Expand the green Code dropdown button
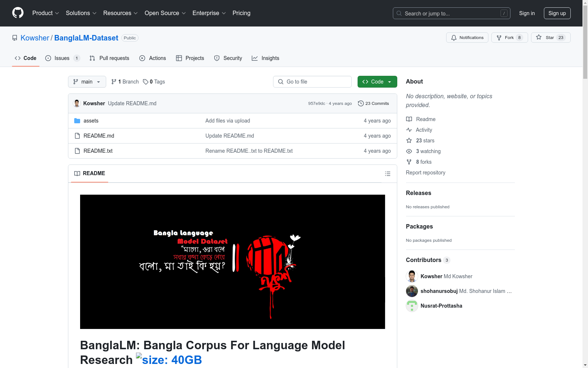The height and width of the screenshot is (368, 588). (377, 82)
